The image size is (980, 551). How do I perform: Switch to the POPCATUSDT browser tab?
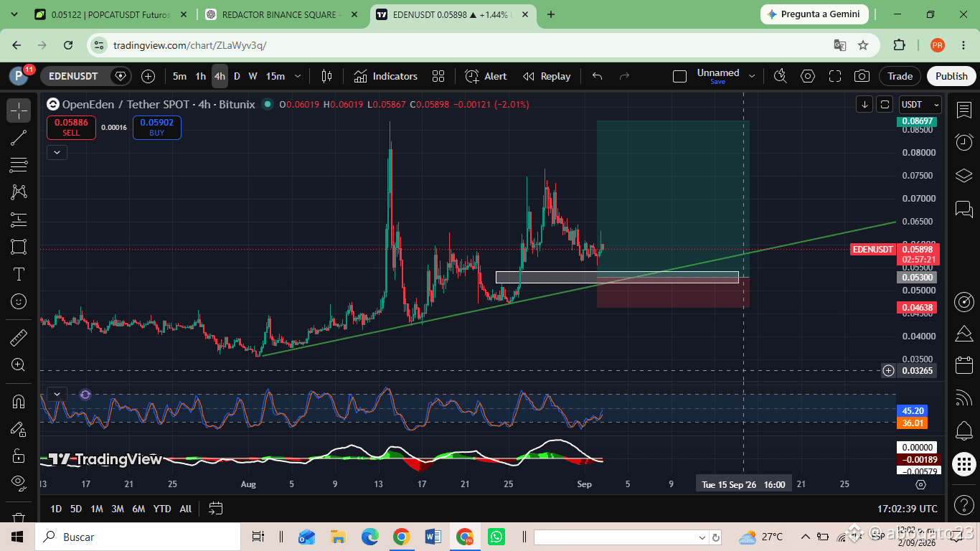click(x=113, y=14)
